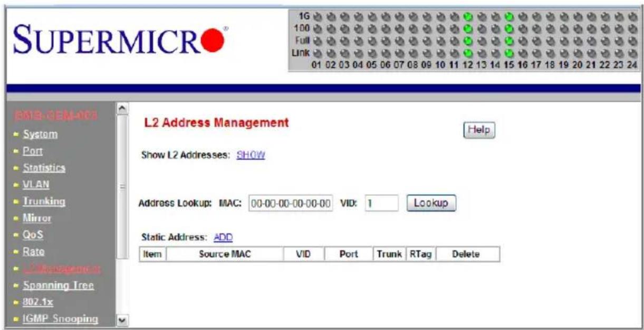Click the Source MAC column header
Image resolution: width=644 pixels, height=330 pixels.
pyautogui.click(x=225, y=254)
